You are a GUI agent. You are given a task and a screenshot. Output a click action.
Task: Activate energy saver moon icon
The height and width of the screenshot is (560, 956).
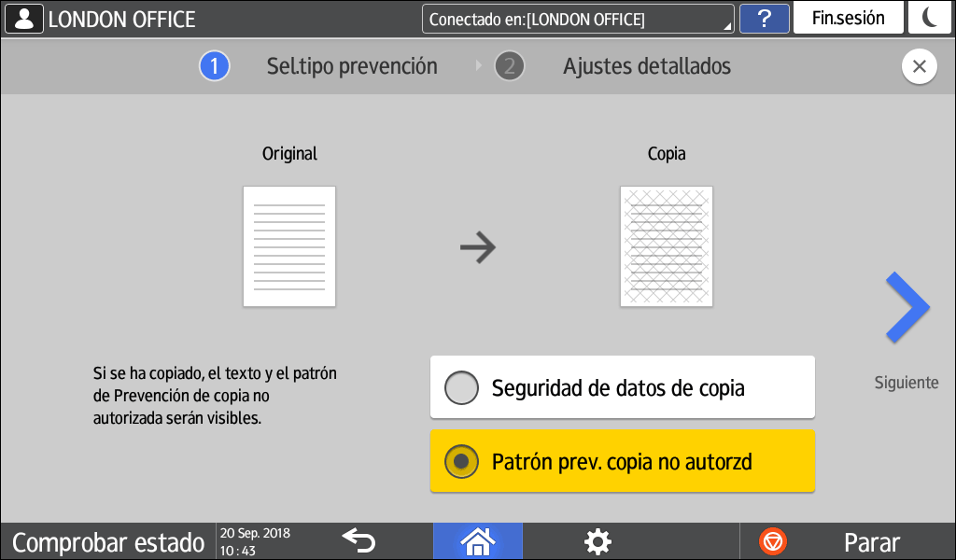pyautogui.click(x=930, y=19)
